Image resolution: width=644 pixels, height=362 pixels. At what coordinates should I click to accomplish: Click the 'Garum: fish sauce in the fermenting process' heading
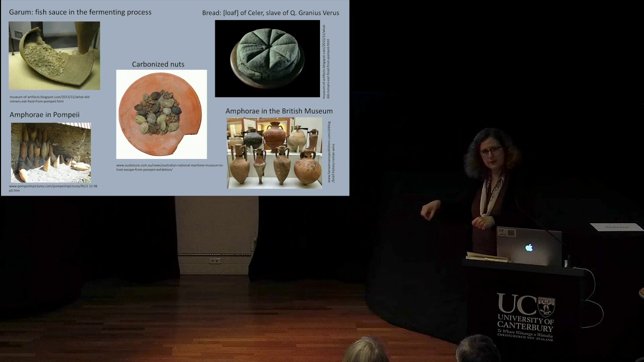tap(80, 12)
